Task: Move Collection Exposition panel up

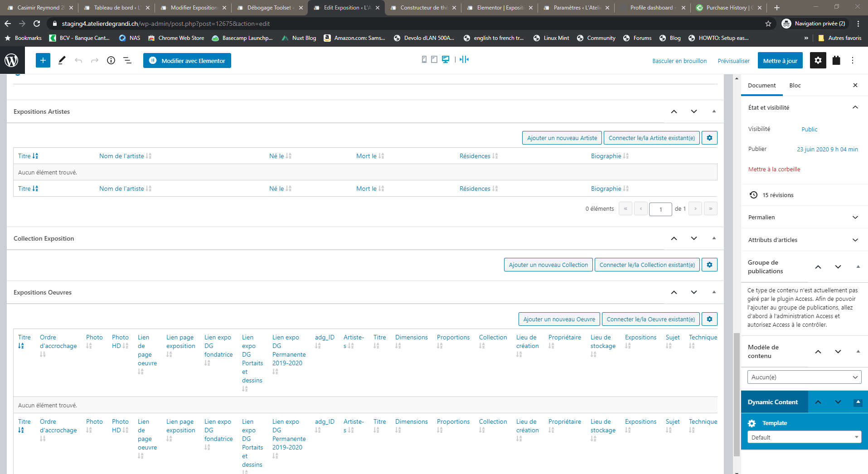Action: 674,238
